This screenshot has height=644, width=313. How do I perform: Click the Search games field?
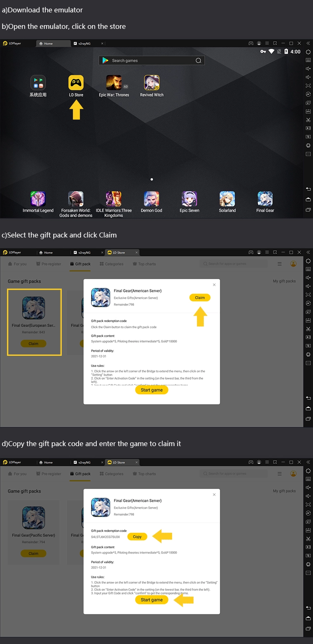point(152,60)
